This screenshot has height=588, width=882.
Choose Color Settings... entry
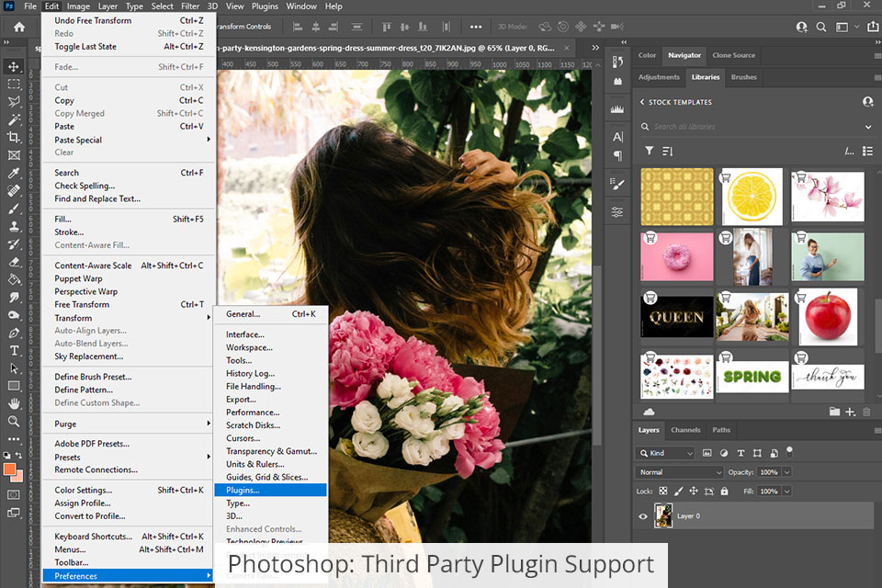(x=130, y=490)
